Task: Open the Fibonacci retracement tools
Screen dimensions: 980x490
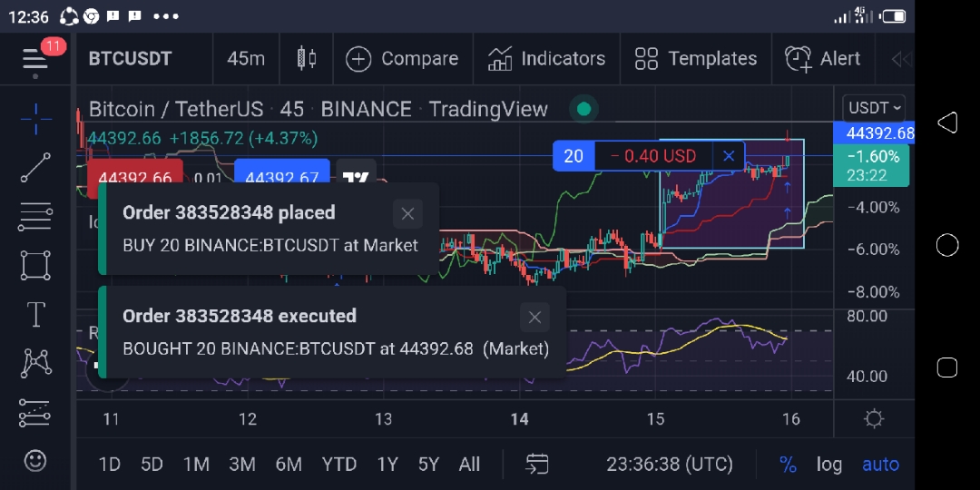Action: coord(35,216)
